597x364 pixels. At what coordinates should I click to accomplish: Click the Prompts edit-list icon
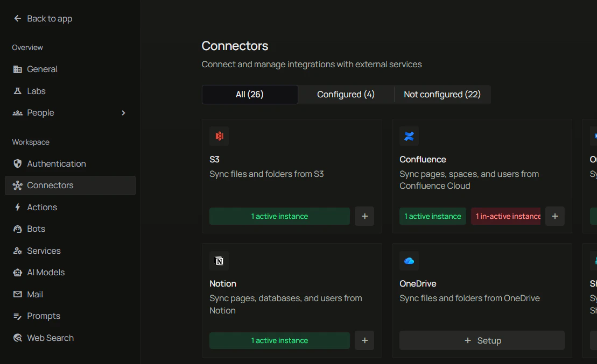click(x=18, y=316)
